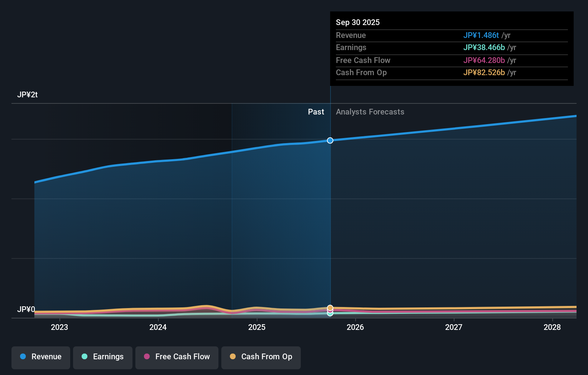Screen dimensions: 588x375
Task: Select the blue Revenue data point marker
Action: [x=330, y=140]
